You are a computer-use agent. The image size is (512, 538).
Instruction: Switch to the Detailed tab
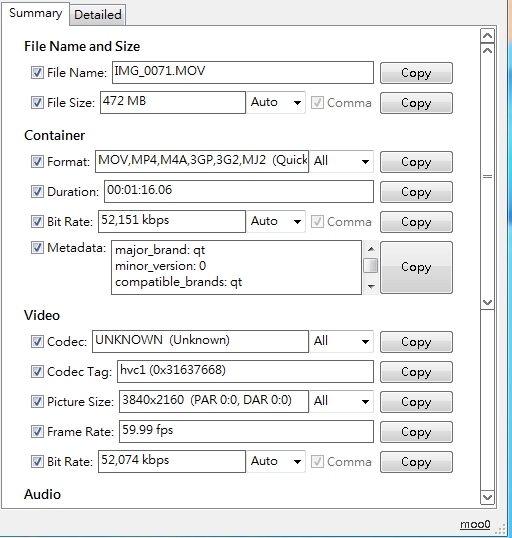pos(97,14)
